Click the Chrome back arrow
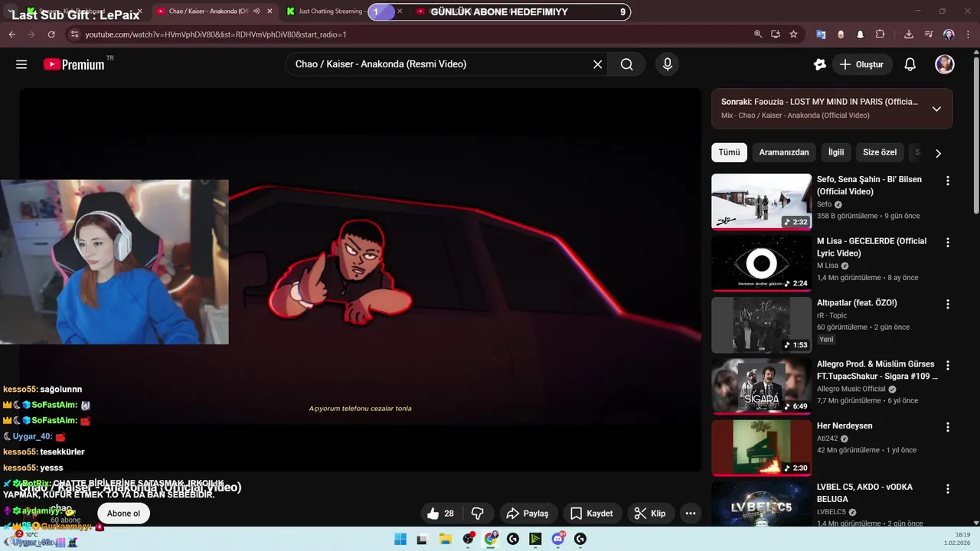Image resolution: width=980 pixels, height=551 pixels. [x=12, y=34]
